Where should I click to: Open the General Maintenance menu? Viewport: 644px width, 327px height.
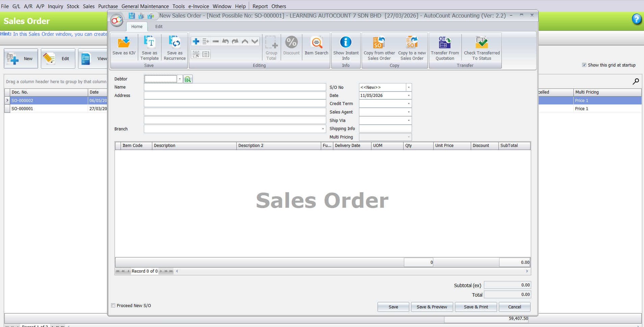145,6
